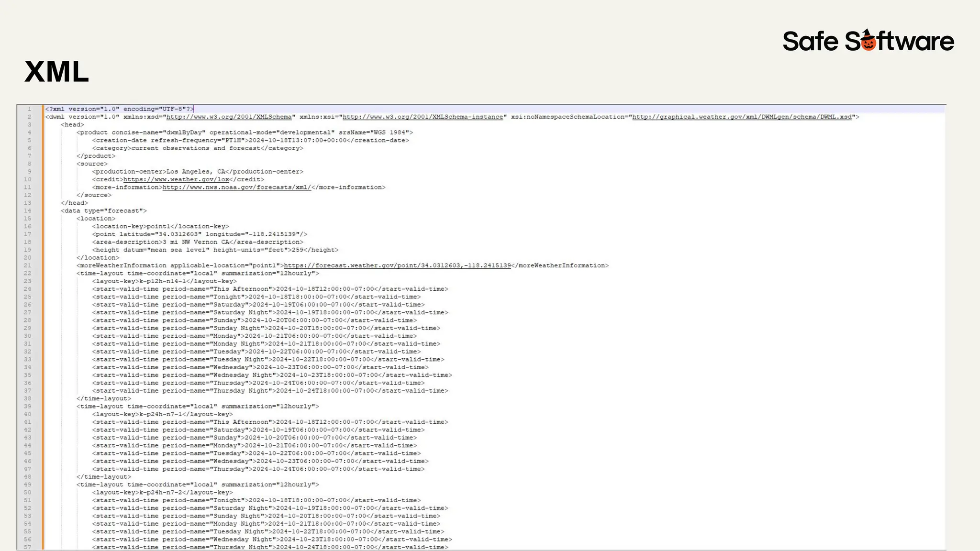Click the closing </source> tag
This screenshot has width=980, height=551.
[94, 195]
